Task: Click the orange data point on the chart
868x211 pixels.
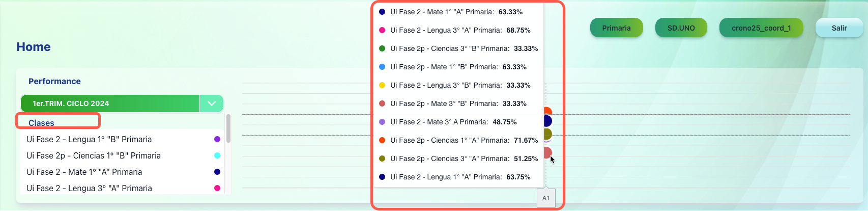Action: point(547,111)
